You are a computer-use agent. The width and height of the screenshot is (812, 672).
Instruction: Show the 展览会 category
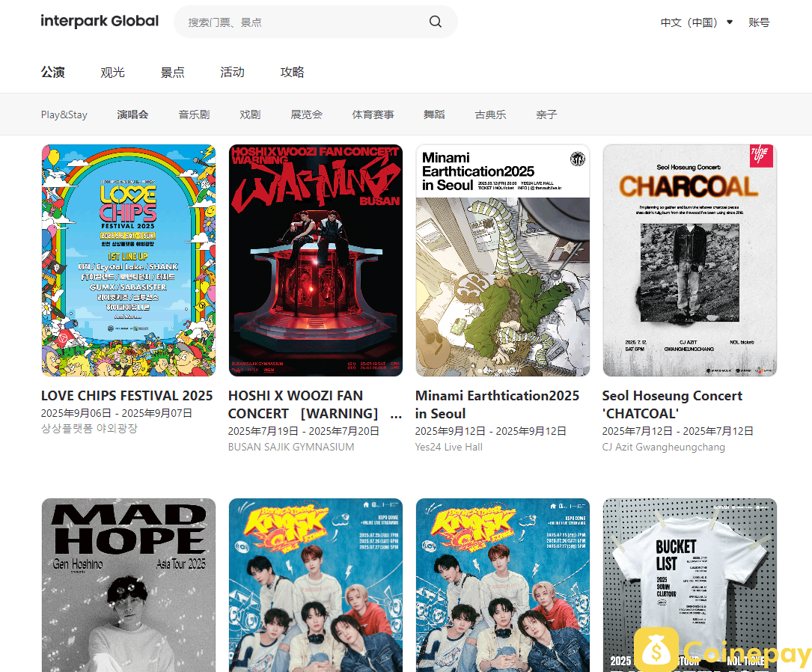(307, 114)
